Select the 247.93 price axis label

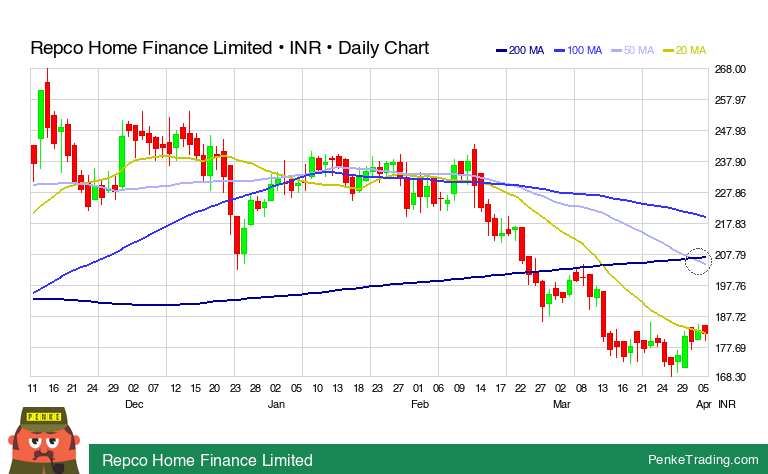[x=730, y=131]
